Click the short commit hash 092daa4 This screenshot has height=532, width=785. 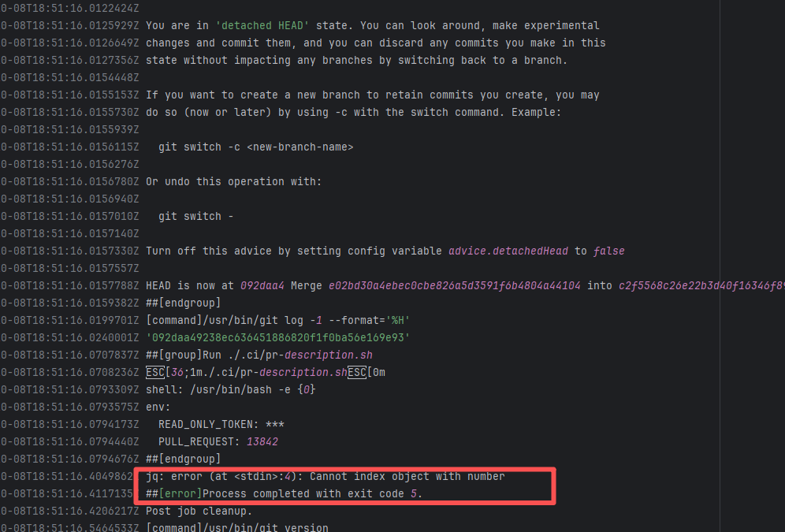[262, 285]
